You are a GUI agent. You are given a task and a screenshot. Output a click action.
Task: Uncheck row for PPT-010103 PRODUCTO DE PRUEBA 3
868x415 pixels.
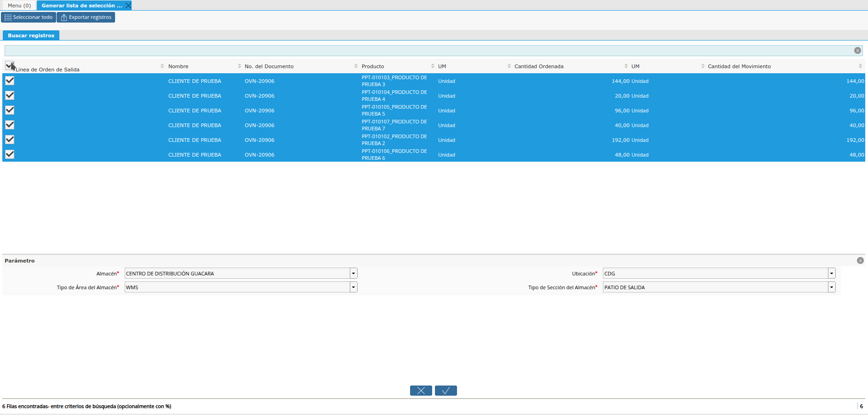pos(10,81)
